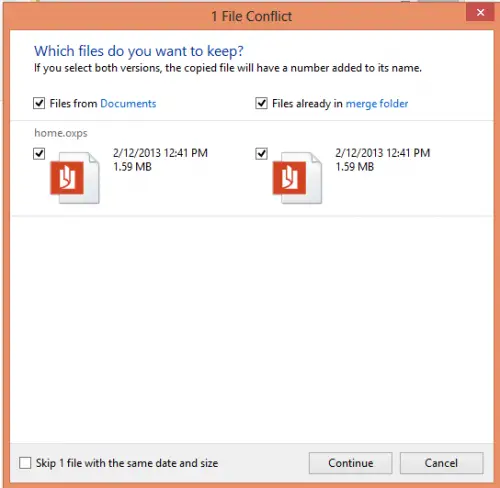Close the File Conflict dialog with X
This screenshot has height=488, width=500.
(480, 13)
